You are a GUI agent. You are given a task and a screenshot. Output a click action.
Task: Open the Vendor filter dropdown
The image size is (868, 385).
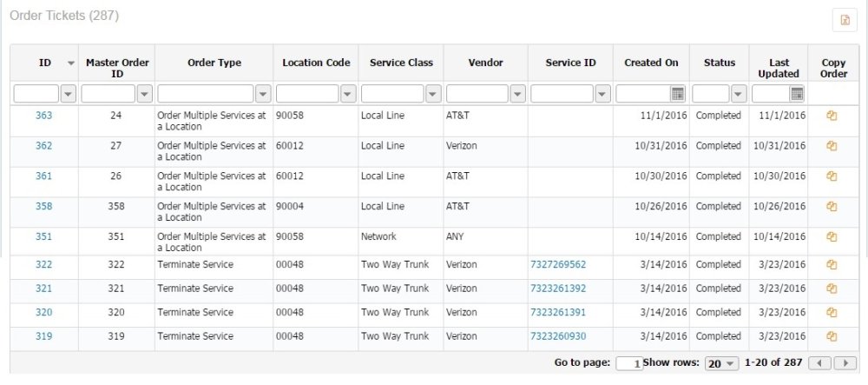pos(517,94)
